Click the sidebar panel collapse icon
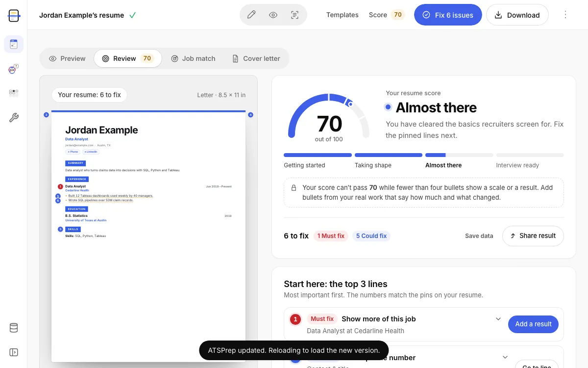The width and height of the screenshot is (588, 368). click(x=14, y=352)
